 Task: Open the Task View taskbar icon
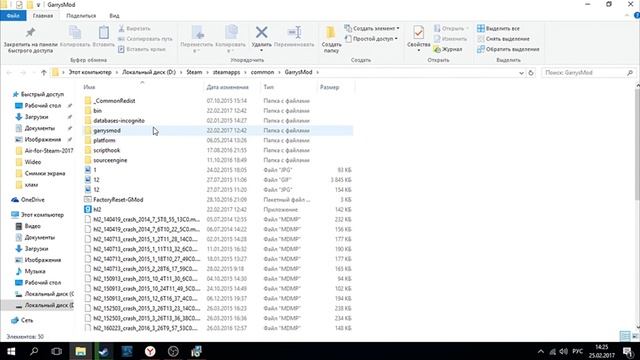pyautogui.click(x=57, y=351)
